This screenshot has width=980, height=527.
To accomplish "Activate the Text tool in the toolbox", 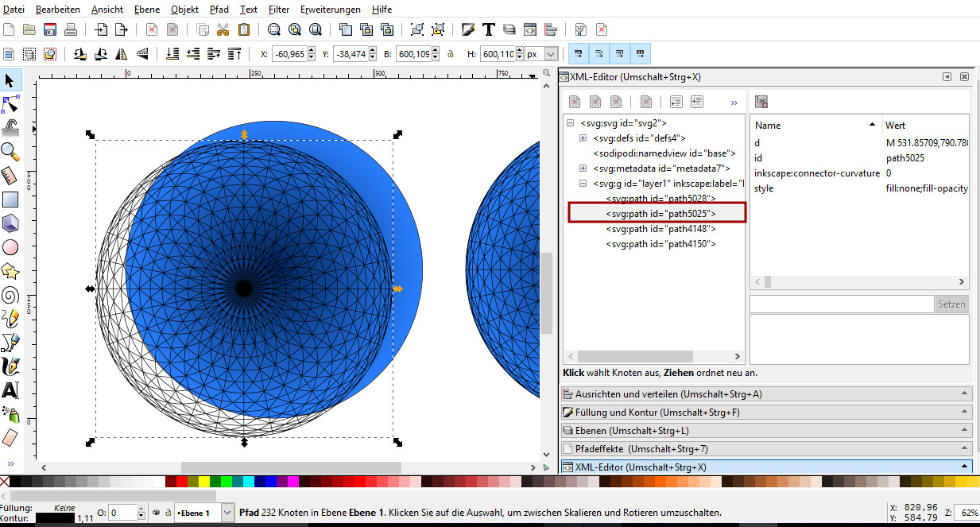I will click(10, 390).
